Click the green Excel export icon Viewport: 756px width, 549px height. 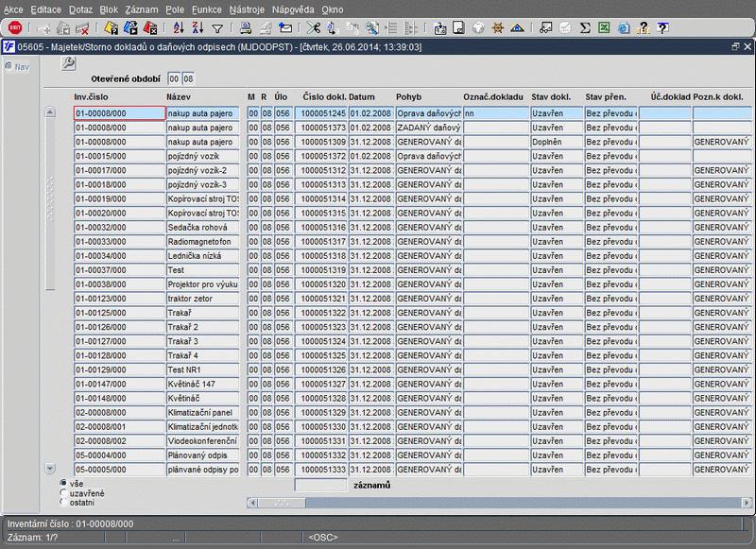603,28
